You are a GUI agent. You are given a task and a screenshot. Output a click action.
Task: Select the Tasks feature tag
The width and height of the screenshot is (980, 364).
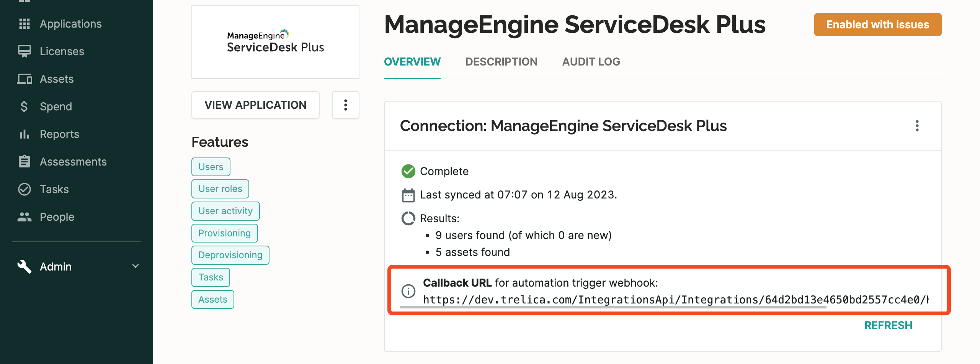click(x=211, y=277)
